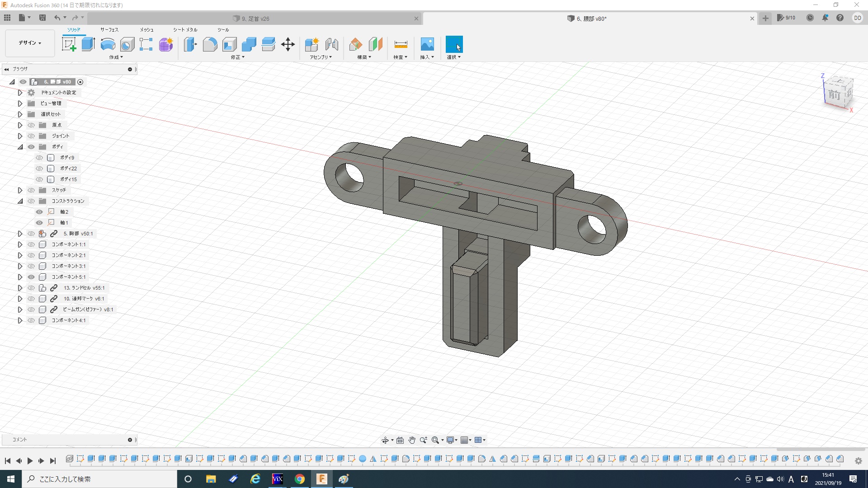Click the Insert image icon

pos(427,44)
